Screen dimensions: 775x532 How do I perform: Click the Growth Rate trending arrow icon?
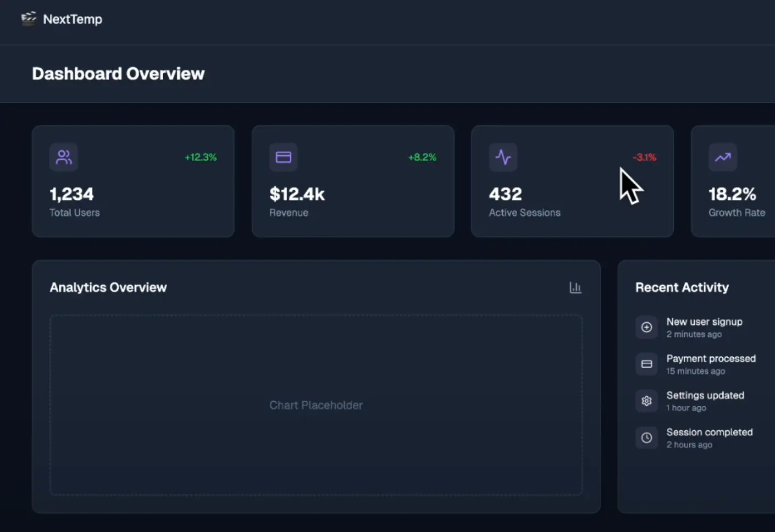[723, 157]
